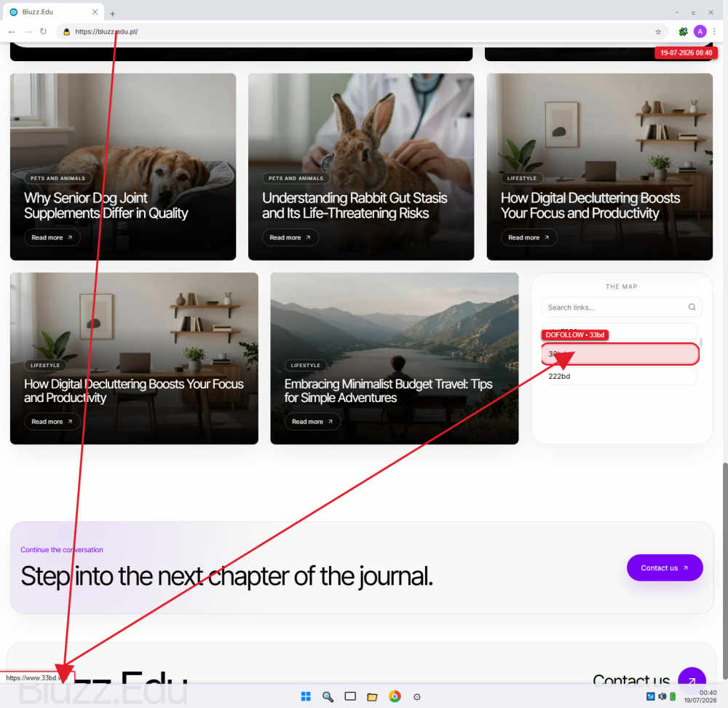
Task: Click Read more on Minimalist Budget Travel article
Action: point(312,422)
